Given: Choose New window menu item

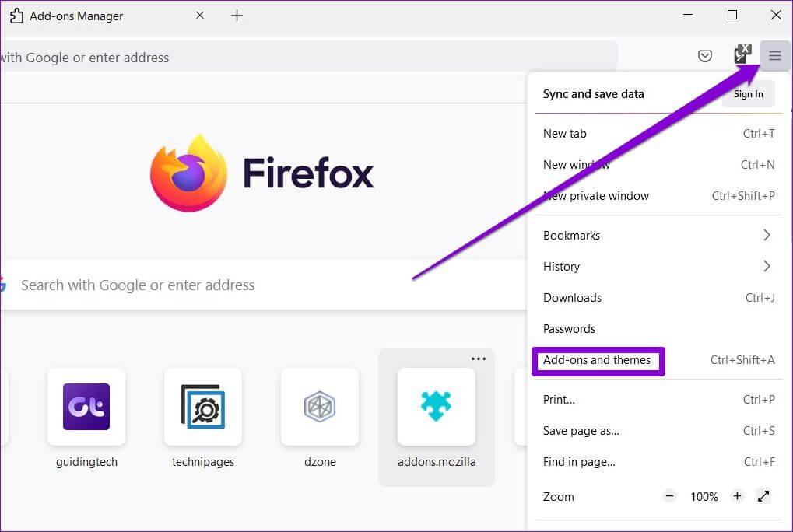Looking at the screenshot, I should pos(658,165).
